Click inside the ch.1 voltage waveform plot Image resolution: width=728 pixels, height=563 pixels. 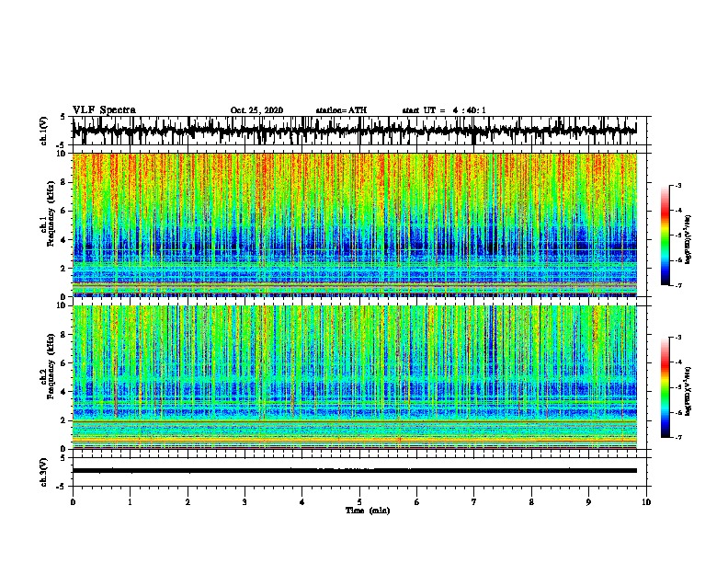coord(354,131)
